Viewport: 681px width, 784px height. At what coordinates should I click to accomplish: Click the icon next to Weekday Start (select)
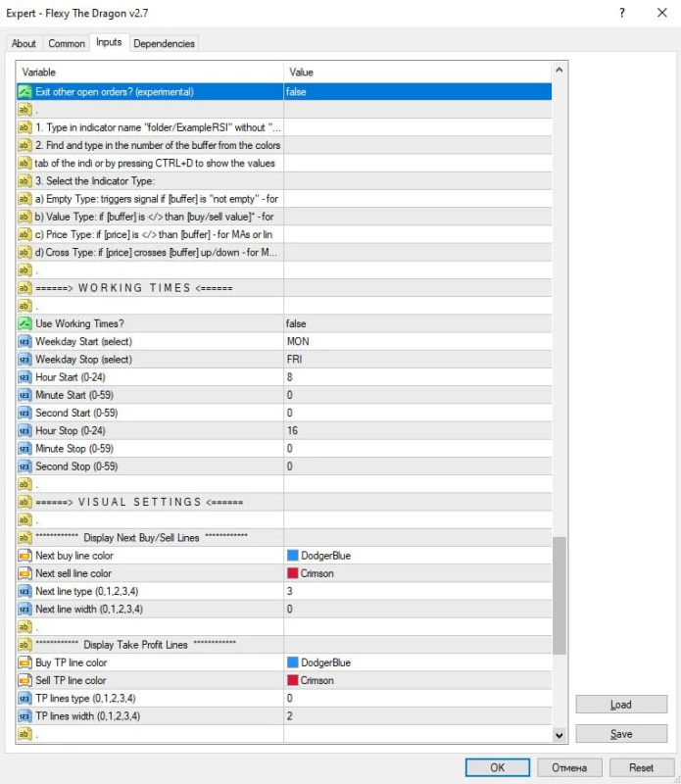(x=25, y=341)
